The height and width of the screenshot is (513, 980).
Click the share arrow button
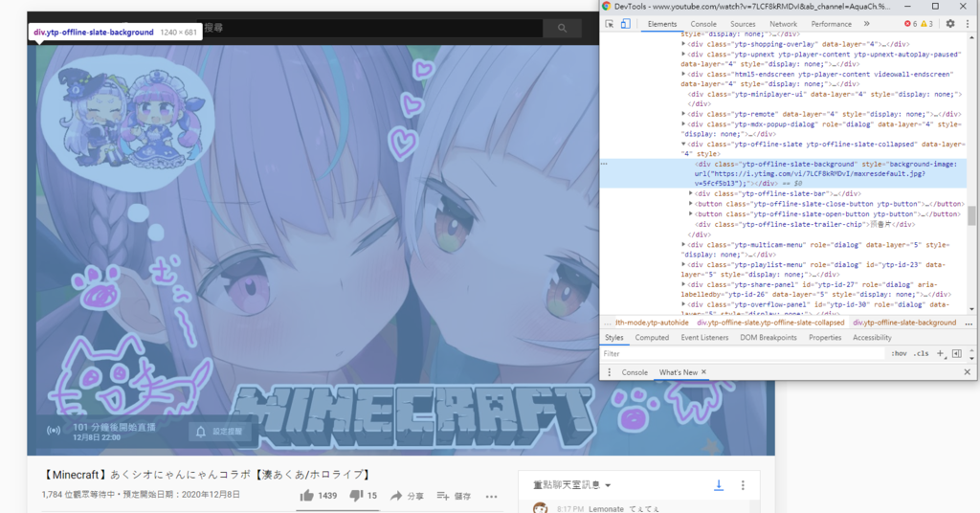(396, 496)
